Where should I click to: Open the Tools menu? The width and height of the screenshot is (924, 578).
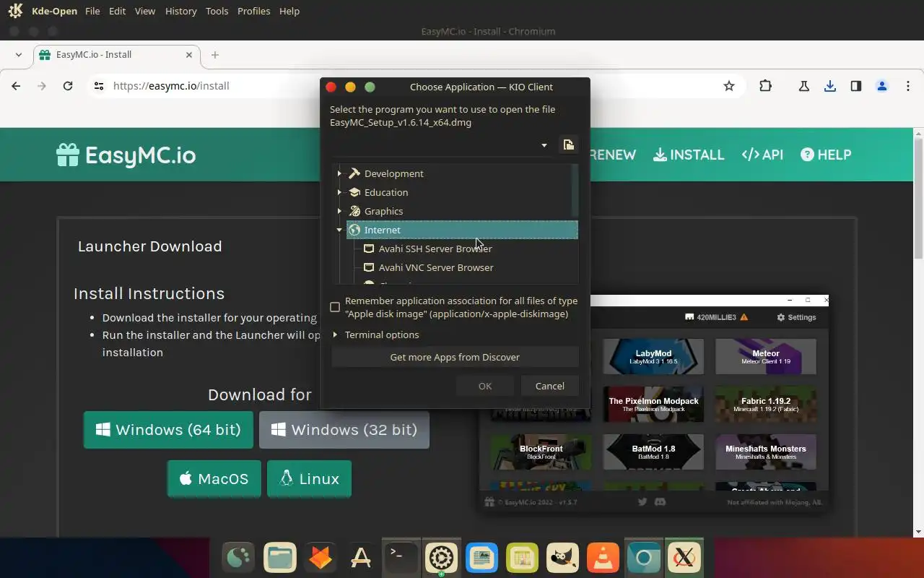coord(217,11)
